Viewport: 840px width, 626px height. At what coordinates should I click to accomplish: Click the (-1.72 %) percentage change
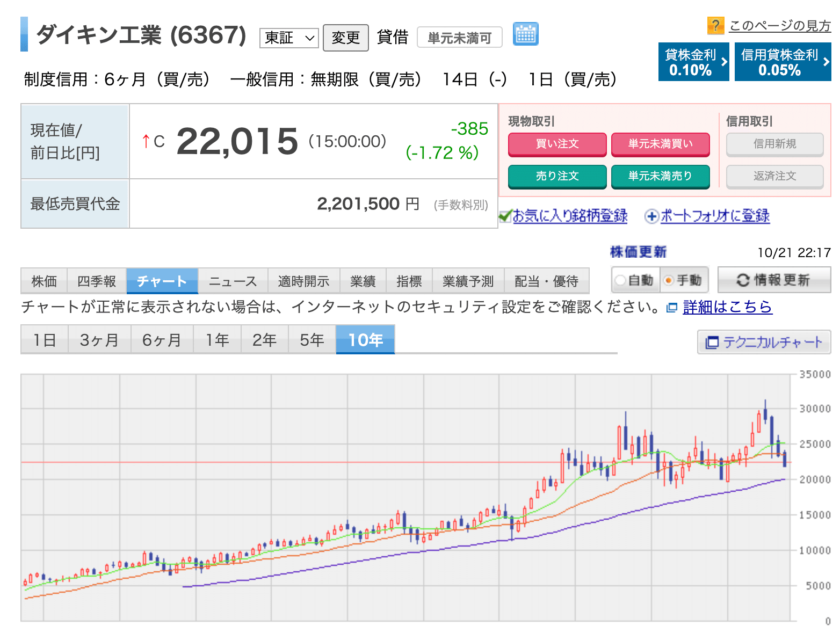[443, 153]
